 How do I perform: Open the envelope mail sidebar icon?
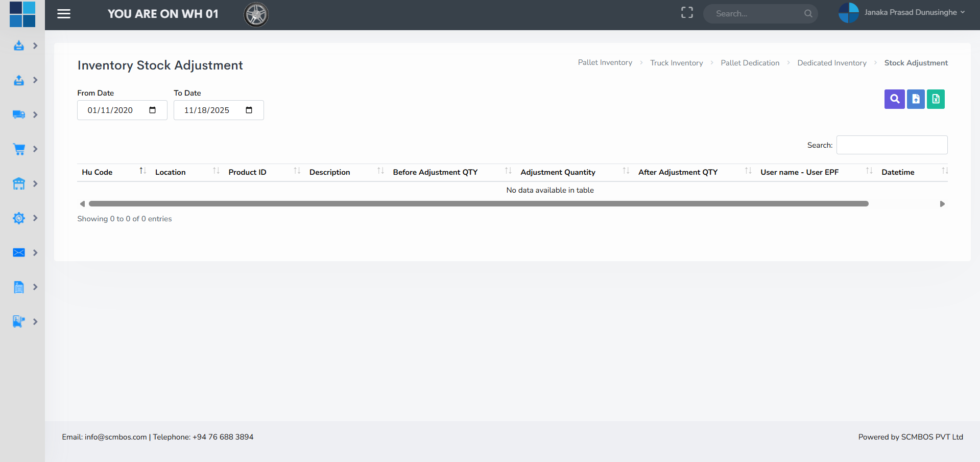[x=19, y=252]
